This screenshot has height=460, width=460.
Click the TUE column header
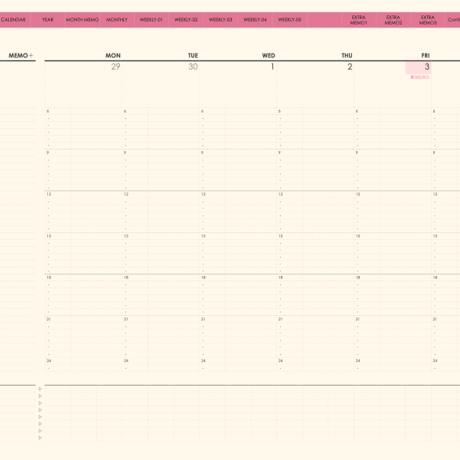click(x=193, y=55)
